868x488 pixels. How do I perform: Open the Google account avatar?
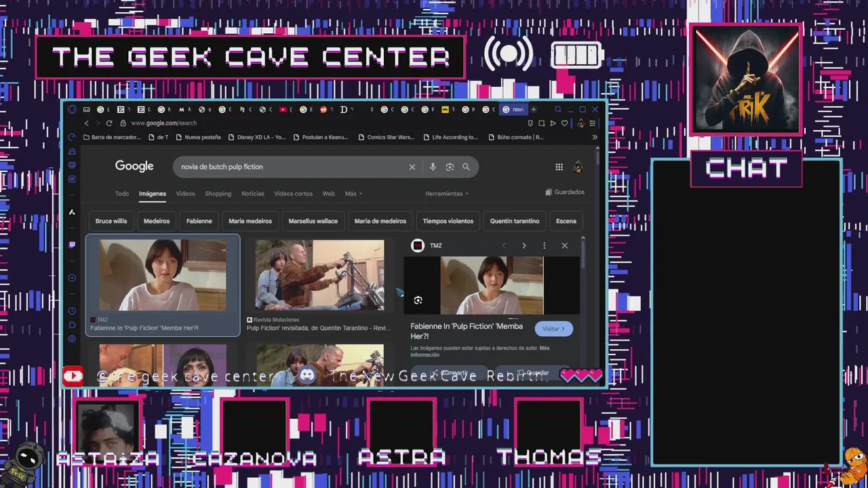[578, 167]
